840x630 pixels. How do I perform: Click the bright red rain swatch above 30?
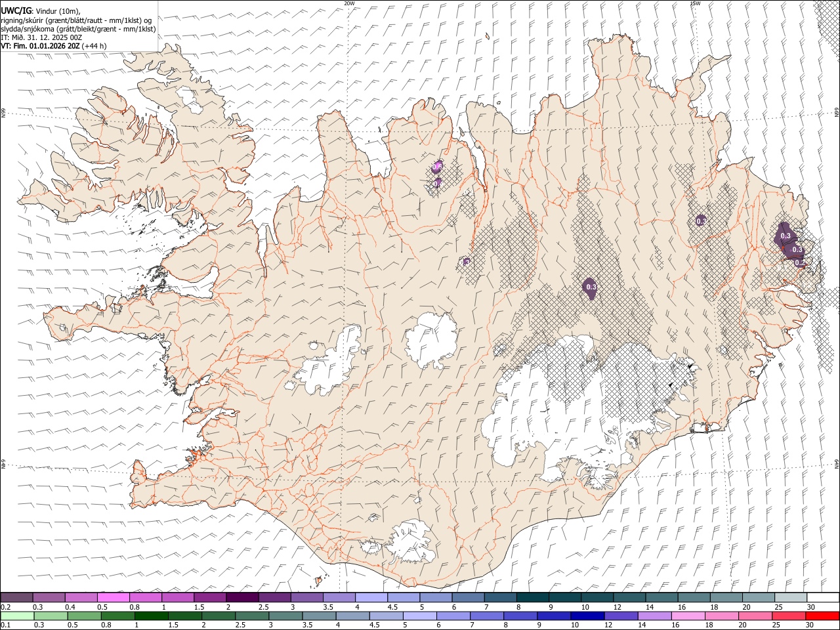822,616
